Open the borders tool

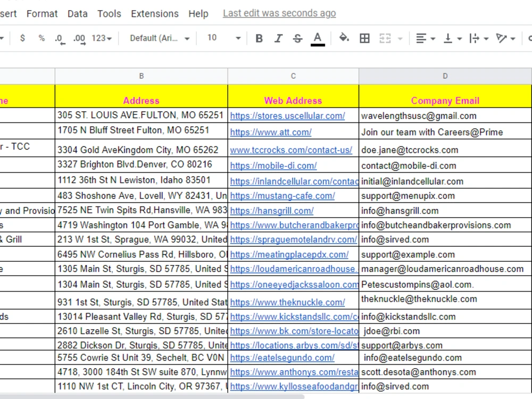365,38
